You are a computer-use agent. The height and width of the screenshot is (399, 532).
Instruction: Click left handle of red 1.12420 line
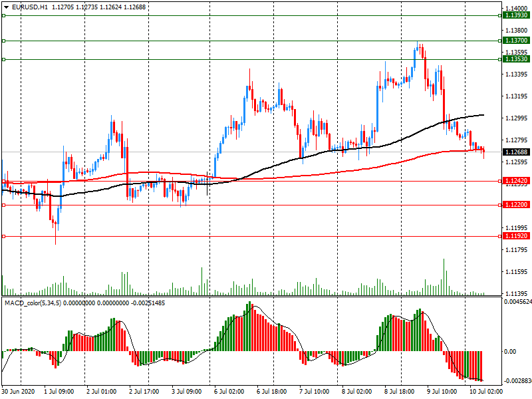pyautogui.click(x=3, y=181)
